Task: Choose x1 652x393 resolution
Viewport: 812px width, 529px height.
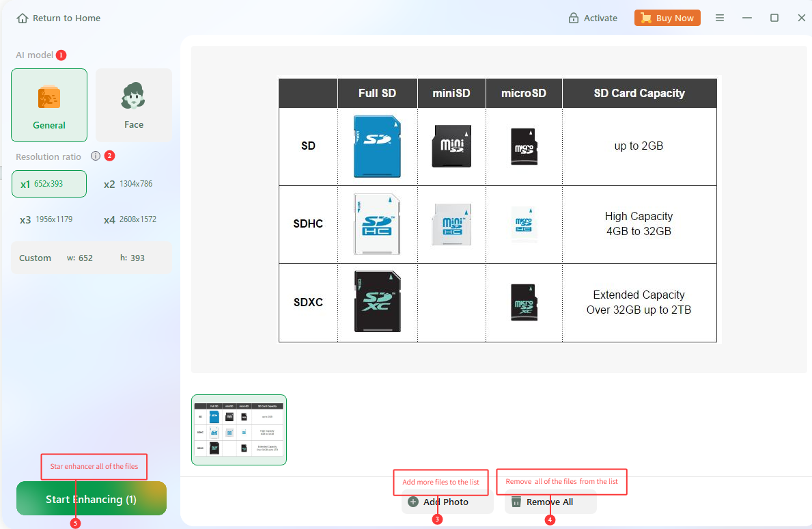Action: point(49,184)
